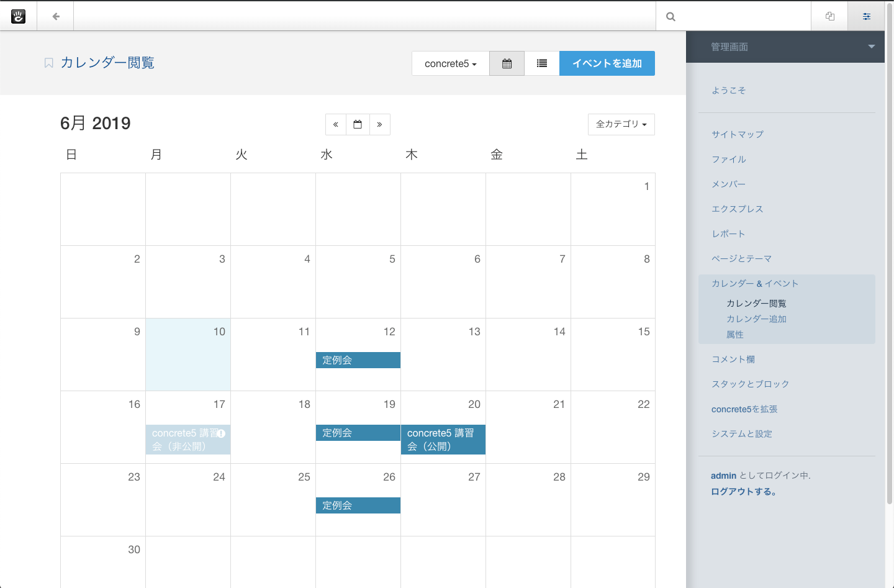Screen dimensions: 894x588
Task: Select システムと設定 in sidebar menu
Action: [741, 434]
